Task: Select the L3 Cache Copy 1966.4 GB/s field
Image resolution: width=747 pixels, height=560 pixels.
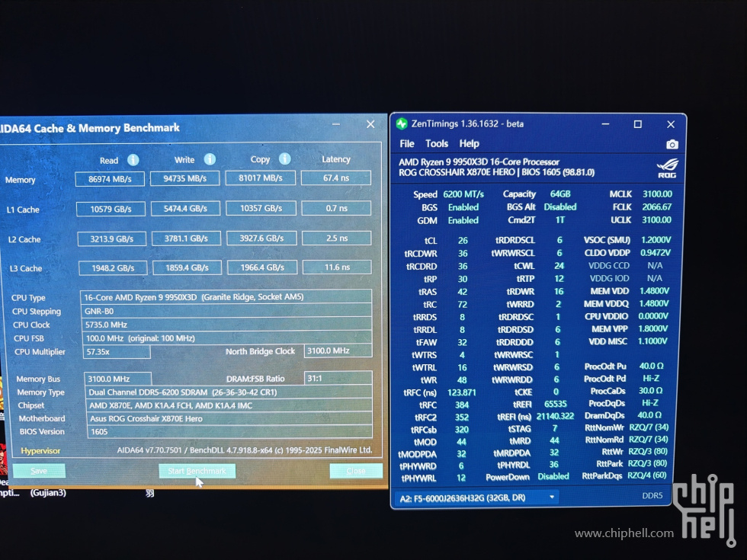Action: pos(262,267)
